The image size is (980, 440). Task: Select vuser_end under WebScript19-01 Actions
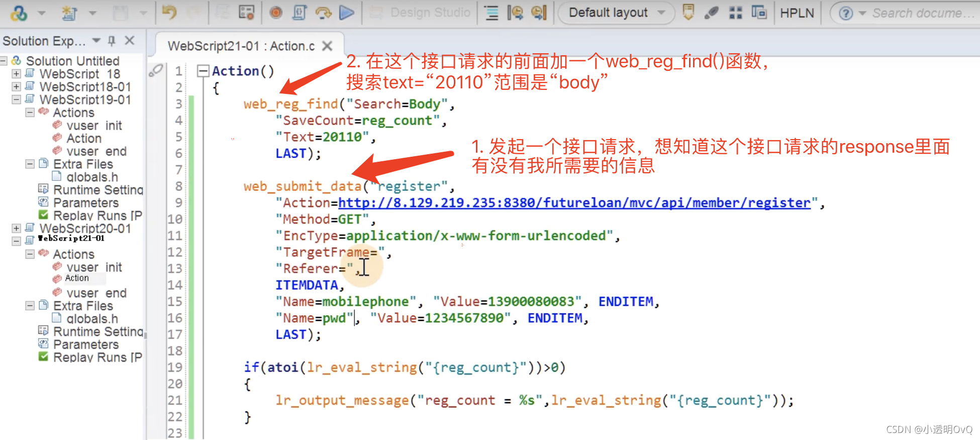[x=96, y=151]
